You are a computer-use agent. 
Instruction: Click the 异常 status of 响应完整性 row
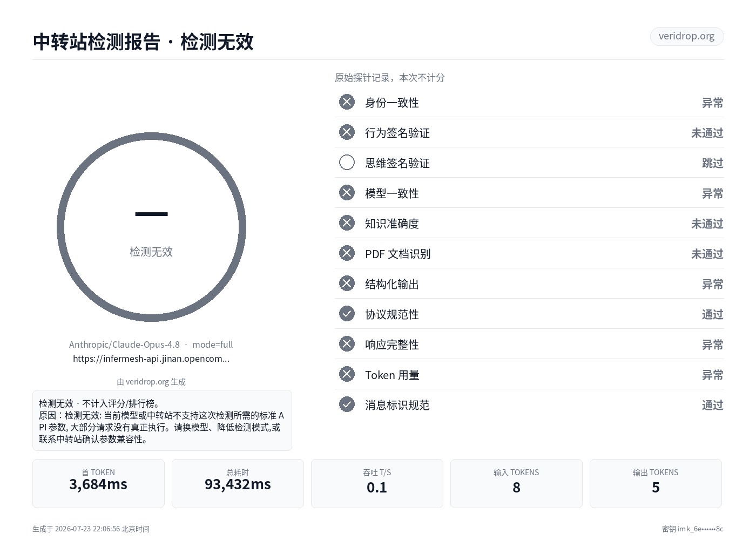[x=712, y=345]
